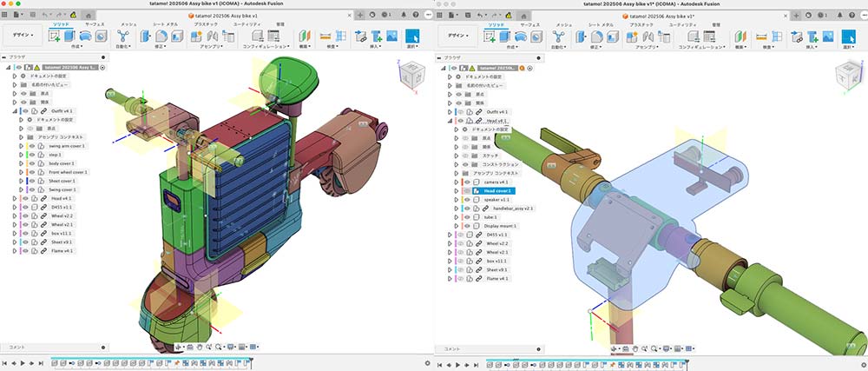
Task: Jump to timeline end in right window
Action: click(475, 365)
